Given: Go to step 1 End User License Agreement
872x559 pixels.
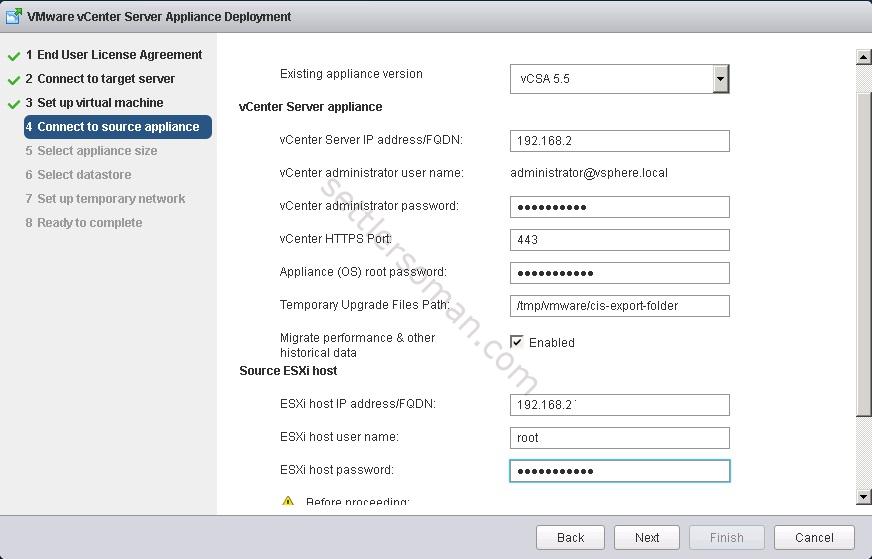Looking at the screenshot, I should tap(113, 55).
